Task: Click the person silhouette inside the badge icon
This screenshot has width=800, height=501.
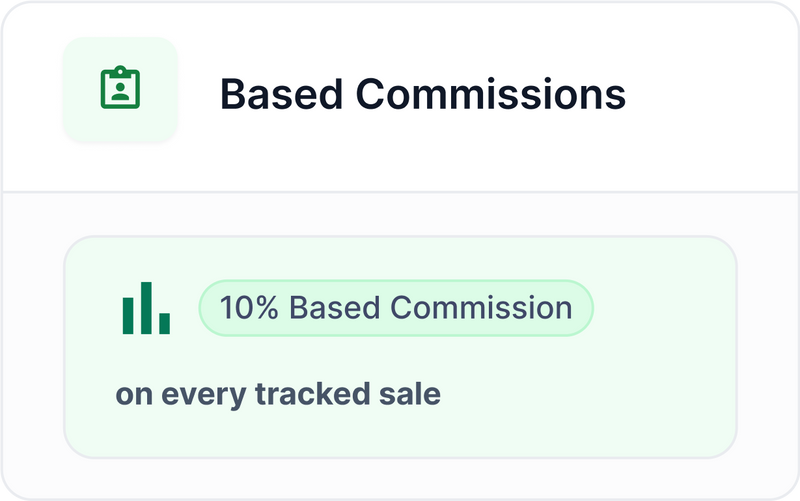Action: click(x=120, y=92)
